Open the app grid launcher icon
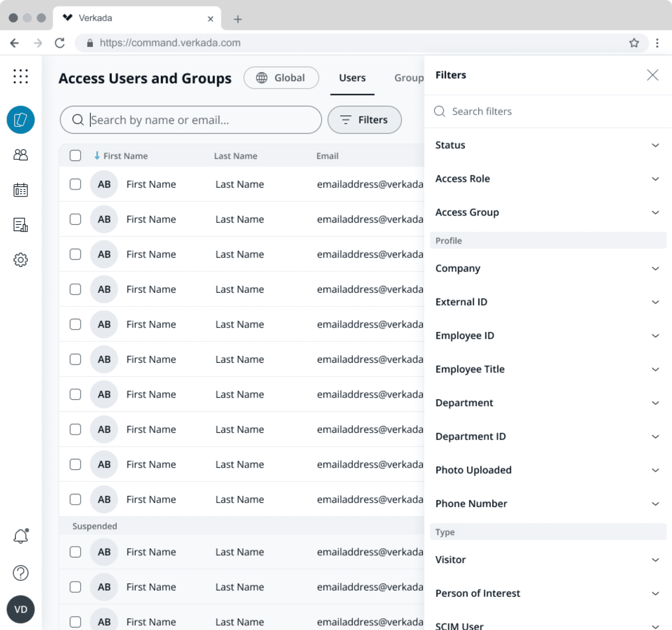672x630 pixels. coord(20,76)
